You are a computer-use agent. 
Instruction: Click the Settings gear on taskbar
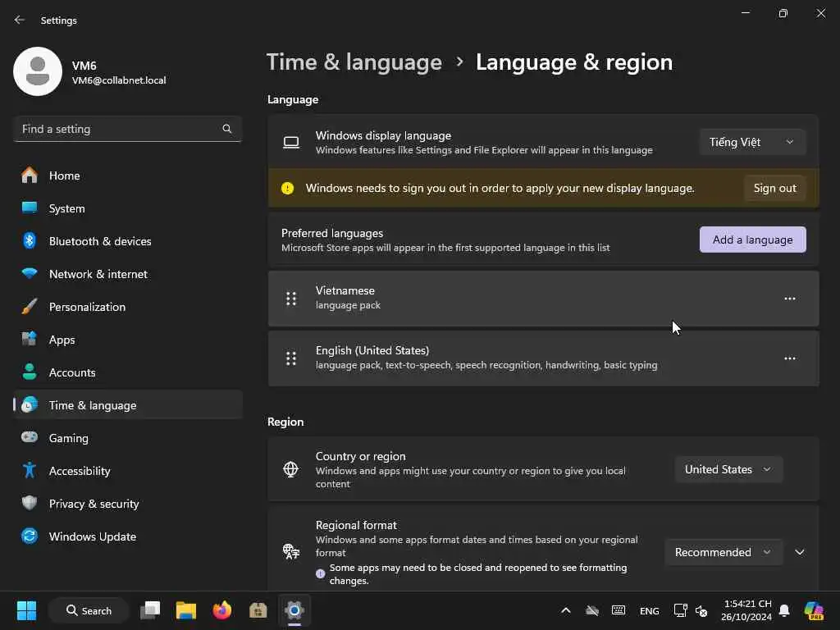[294, 610]
